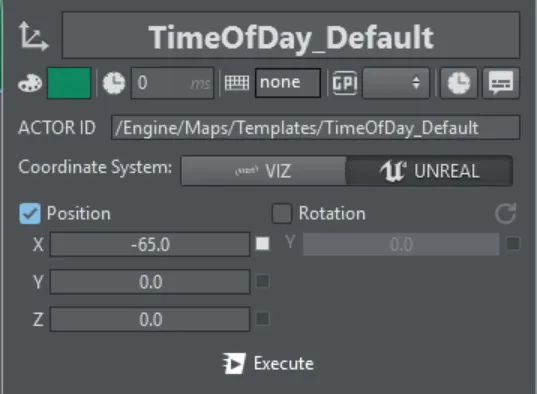Click the TimeOfDay_Default title field
This screenshot has height=394, width=537.
291,36
